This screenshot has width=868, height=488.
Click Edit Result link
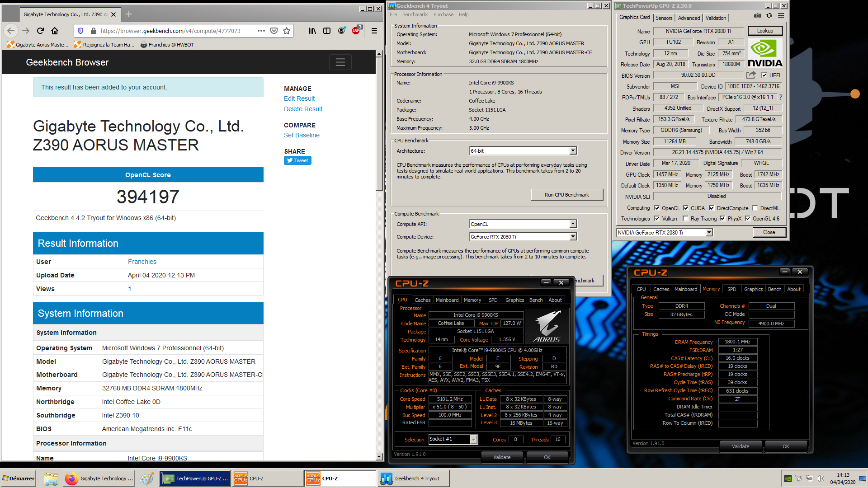coord(299,99)
